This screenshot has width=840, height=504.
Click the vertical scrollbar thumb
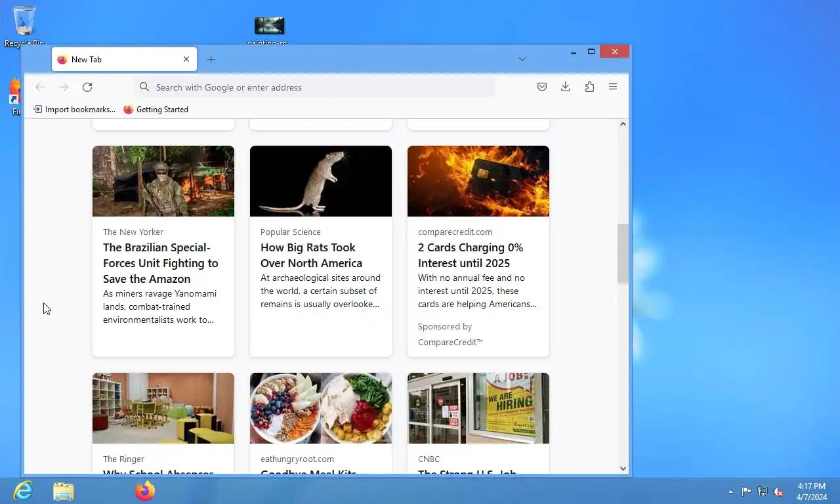[x=623, y=254]
